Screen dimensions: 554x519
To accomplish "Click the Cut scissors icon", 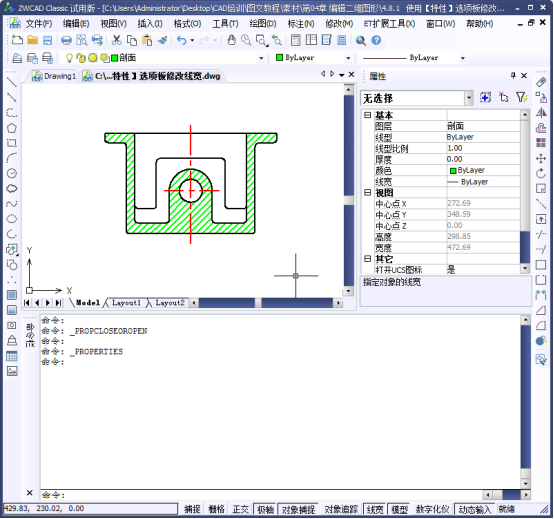I will click(x=116, y=40).
